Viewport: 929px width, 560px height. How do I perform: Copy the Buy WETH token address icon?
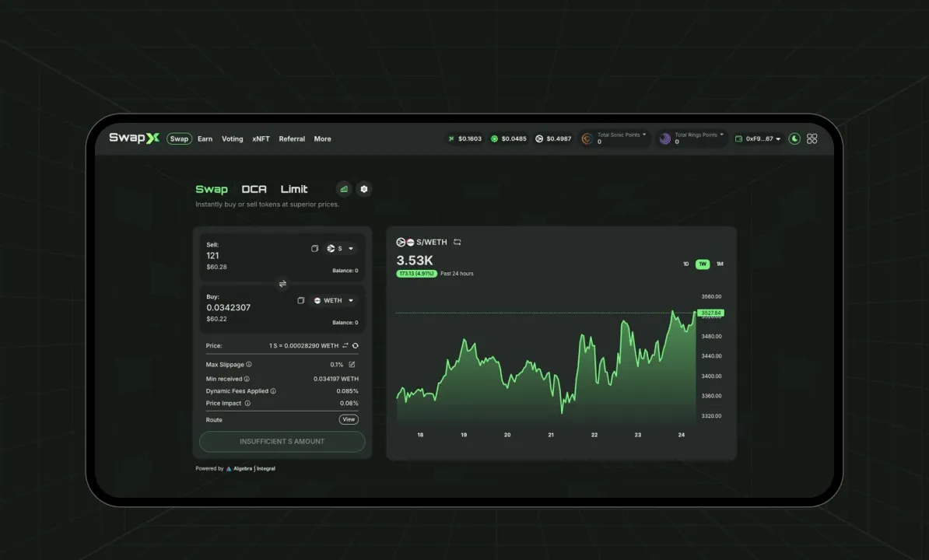300,301
